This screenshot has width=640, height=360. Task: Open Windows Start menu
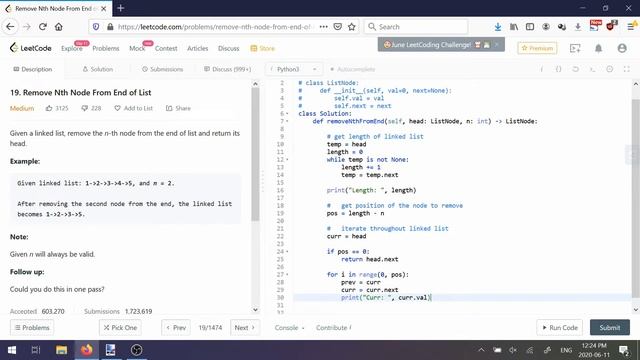(12, 350)
